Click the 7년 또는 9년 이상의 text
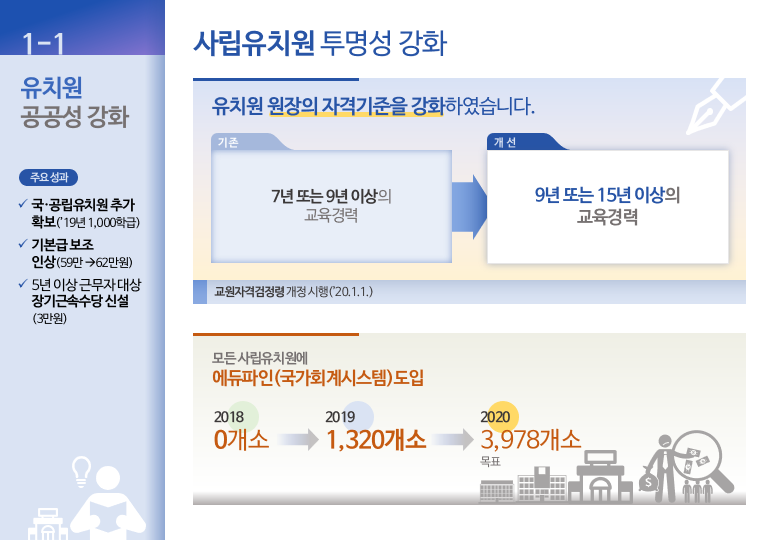779x540 pixels. pyautogui.click(x=331, y=196)
